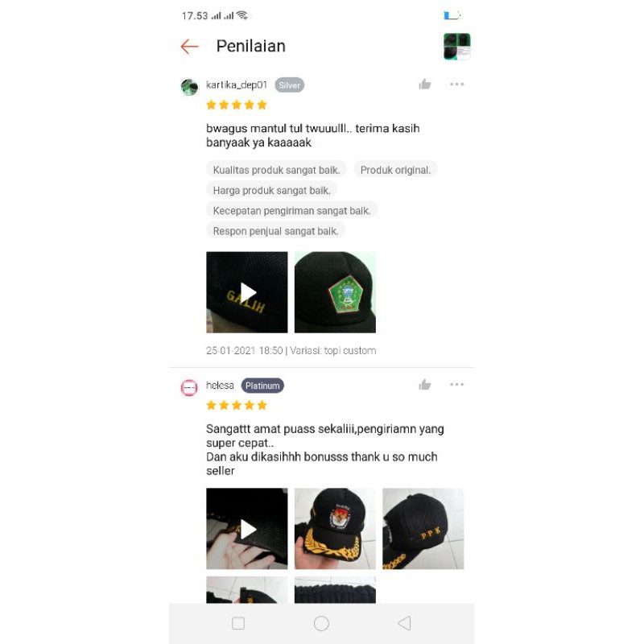Tap the Android home circle button
This screenshot has height=644, width=644.
[x=321, y=623]
